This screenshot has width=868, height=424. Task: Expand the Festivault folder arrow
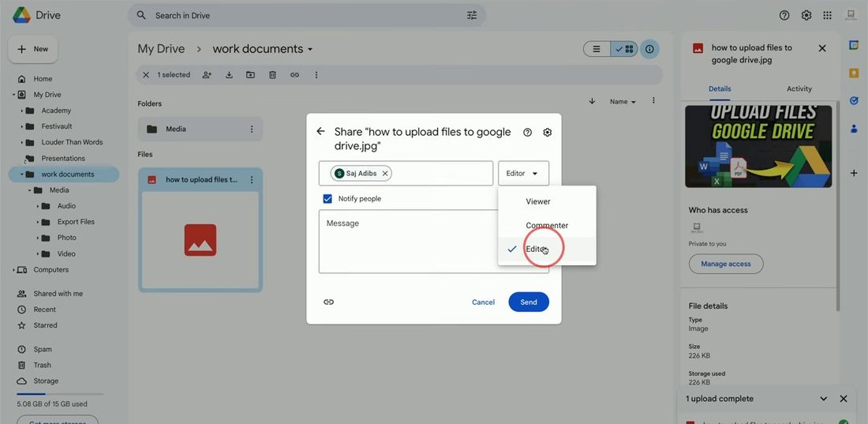point(21,126)
